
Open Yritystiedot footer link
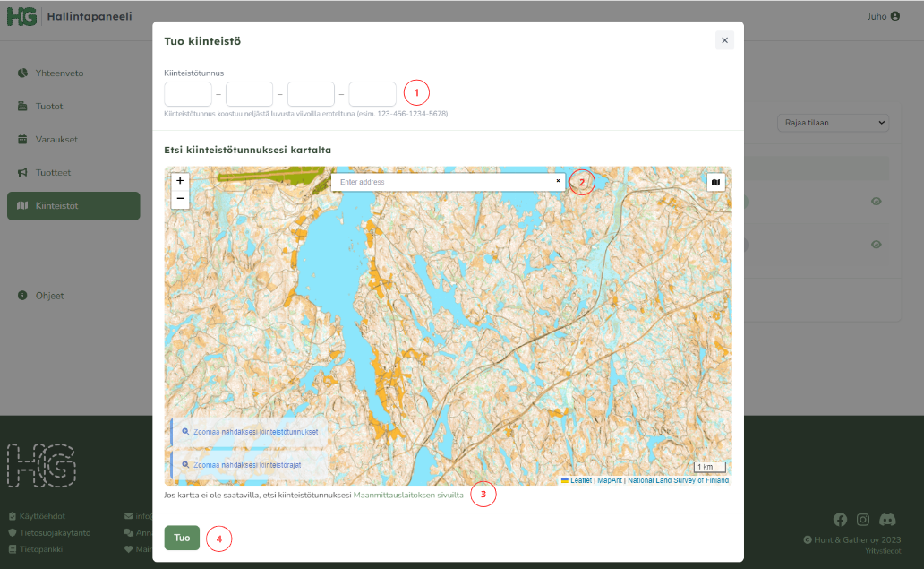883,551
